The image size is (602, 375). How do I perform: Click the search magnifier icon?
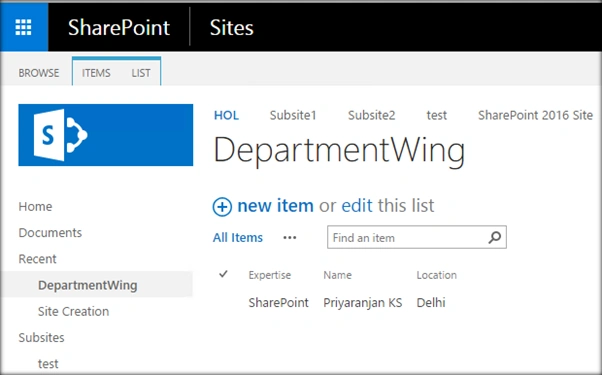pos(494,237)
